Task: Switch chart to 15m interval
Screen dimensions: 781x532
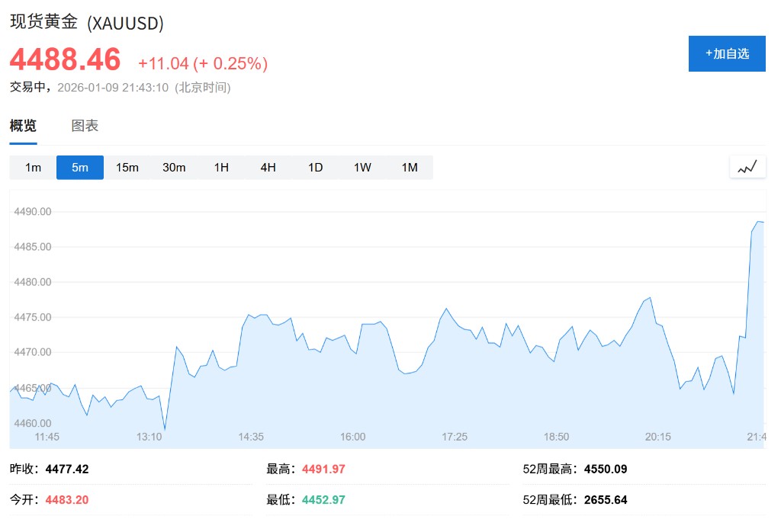Action: pos(127,168)
